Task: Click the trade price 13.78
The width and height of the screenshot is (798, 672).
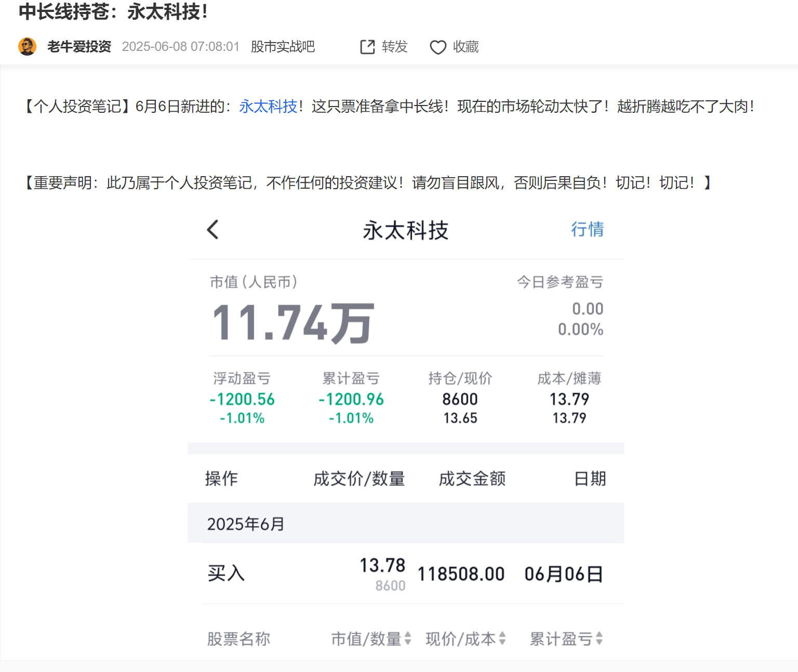Action: (x=382, y=565)
